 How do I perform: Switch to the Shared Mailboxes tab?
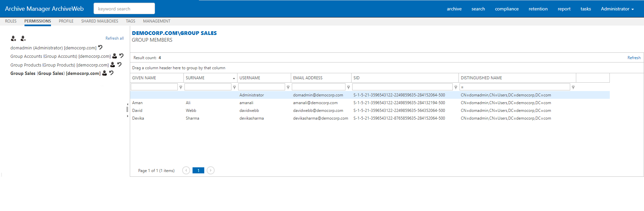(x=100, y=21)
